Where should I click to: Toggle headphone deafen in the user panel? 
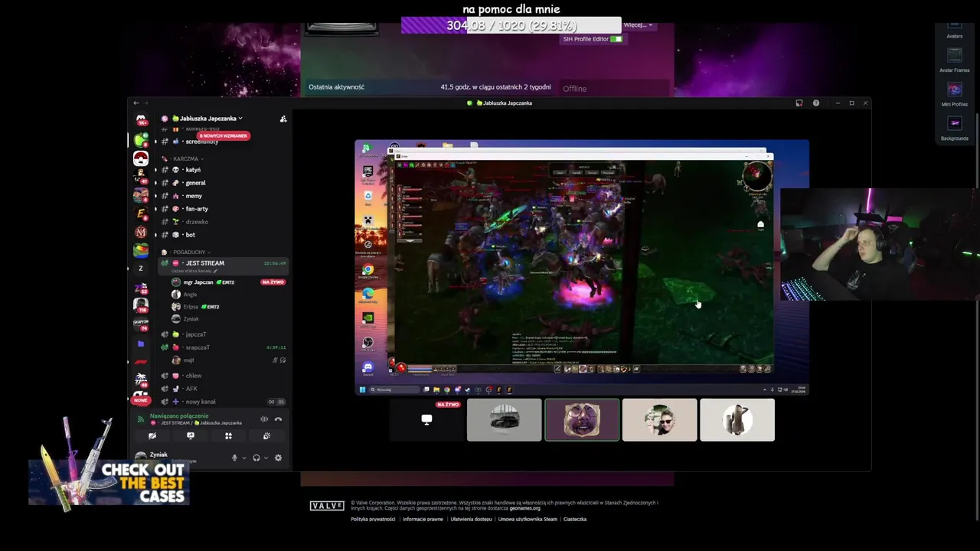tap(256, 458)
